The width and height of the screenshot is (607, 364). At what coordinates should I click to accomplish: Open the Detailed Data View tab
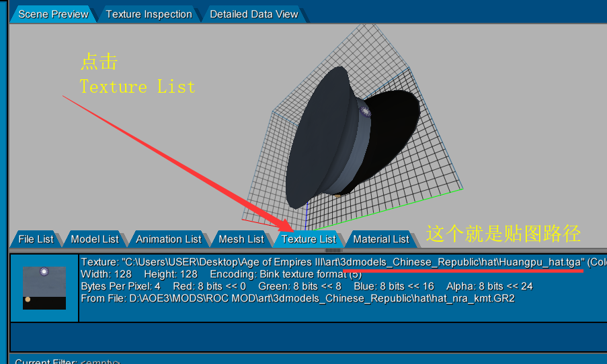[253, 14]
